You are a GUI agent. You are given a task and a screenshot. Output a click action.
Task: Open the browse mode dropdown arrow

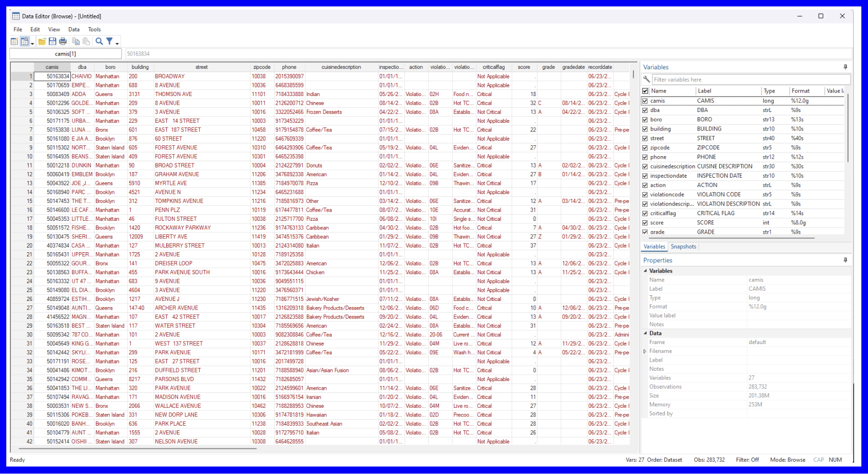(32, 43)
